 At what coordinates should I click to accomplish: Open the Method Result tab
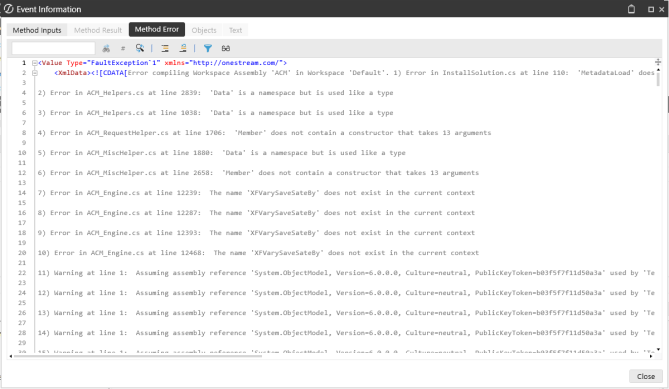(98, 30)
